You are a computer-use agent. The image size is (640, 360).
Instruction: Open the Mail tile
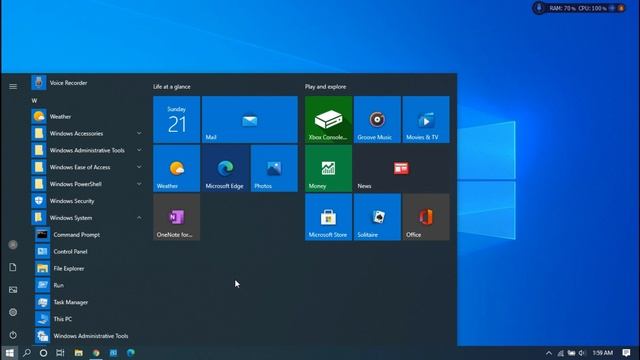coord(250,120)
